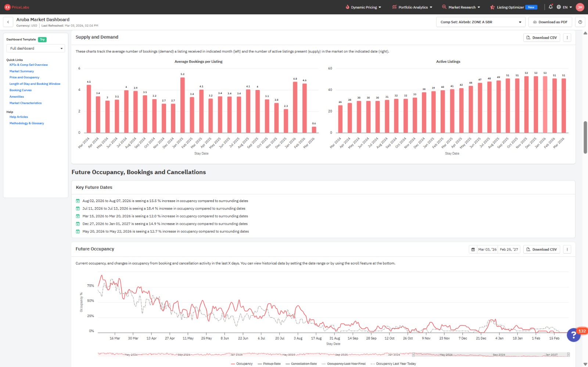Open Future Occupancy three-dot options menu
Image resolution: width=588 pixels, height=367 pixels.
pos(567,249)
